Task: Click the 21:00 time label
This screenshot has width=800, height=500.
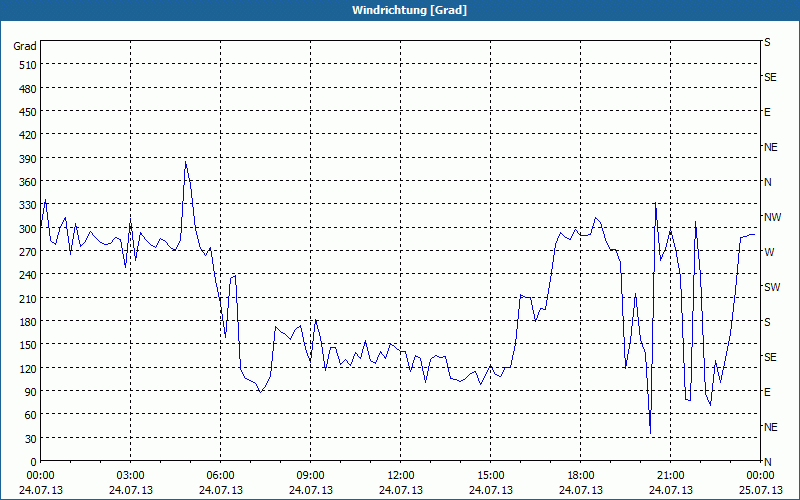Action: [x=670, y=476]
